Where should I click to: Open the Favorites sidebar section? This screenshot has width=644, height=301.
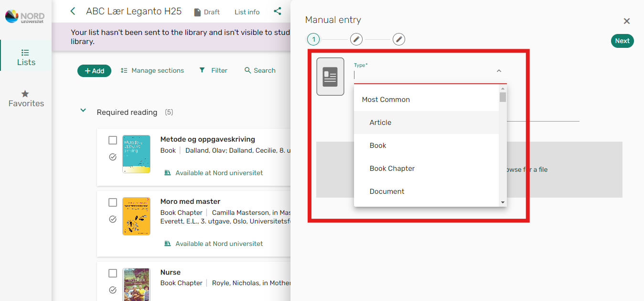tap(26, 98)
